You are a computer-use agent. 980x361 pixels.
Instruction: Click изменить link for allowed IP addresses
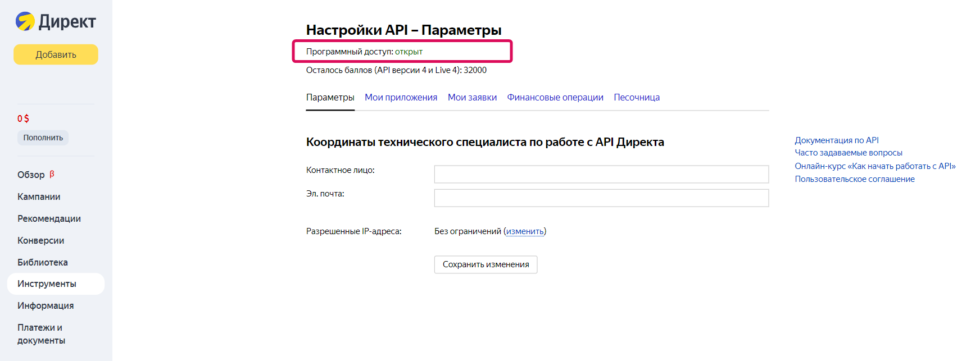pyautogui.click(x=524, y=231)
